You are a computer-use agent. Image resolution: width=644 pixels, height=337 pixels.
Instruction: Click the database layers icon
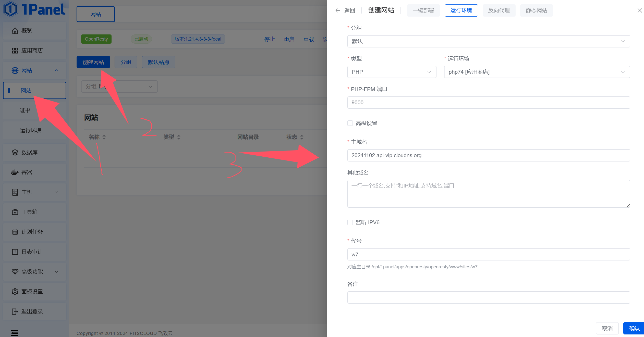15,152
